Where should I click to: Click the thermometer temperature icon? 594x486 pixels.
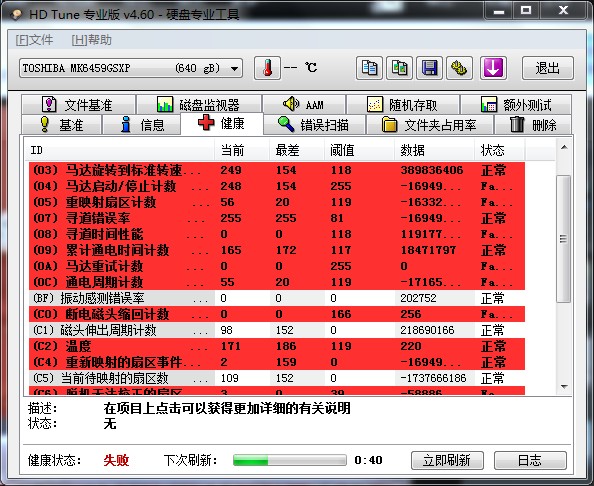click(x=267, y=68)
